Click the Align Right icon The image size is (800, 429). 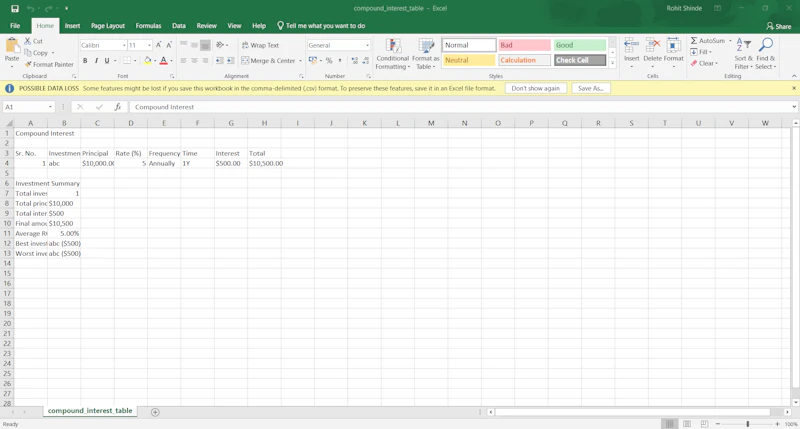(x=205, y=61)
